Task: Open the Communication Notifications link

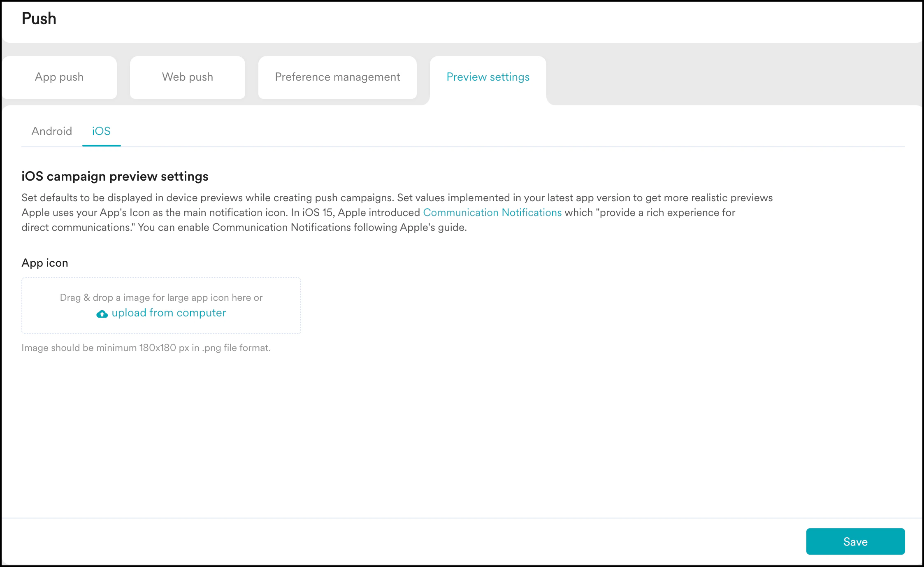Action: [492, 213]
